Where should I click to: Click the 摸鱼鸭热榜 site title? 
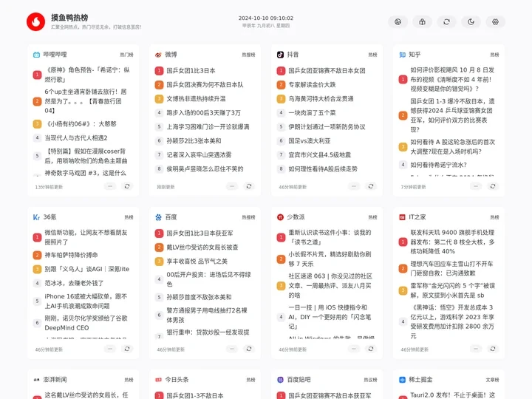click(x=69, y=18)
